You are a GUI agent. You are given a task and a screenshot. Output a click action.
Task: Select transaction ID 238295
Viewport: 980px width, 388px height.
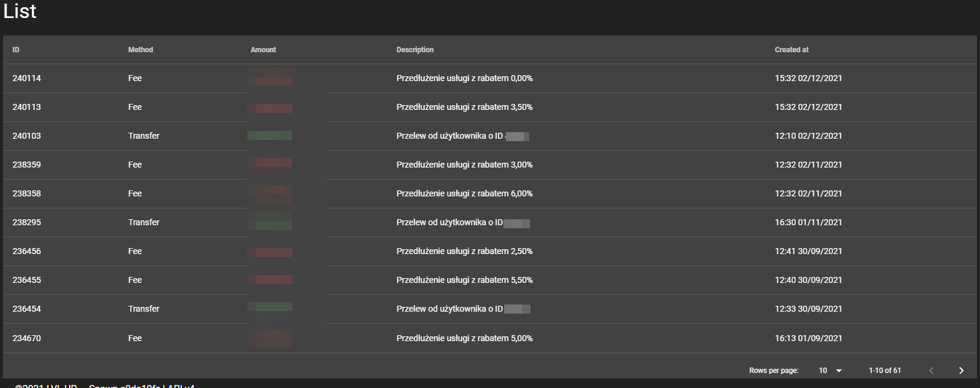pos(27,222)
